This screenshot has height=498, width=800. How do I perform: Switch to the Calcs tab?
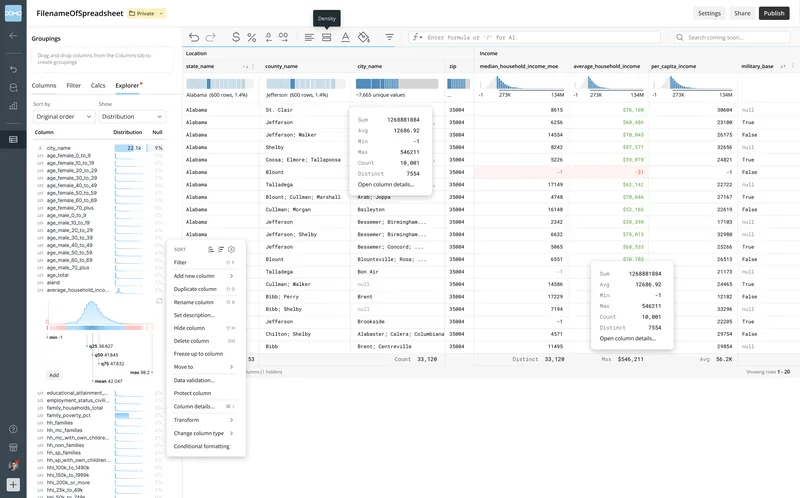pyautogui.click(x=98, y=86)
